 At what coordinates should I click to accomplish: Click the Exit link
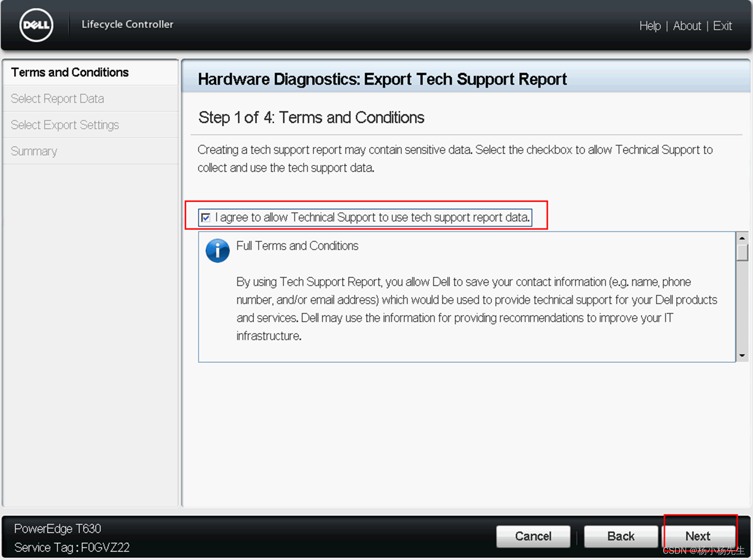click(x=722, y=26)
